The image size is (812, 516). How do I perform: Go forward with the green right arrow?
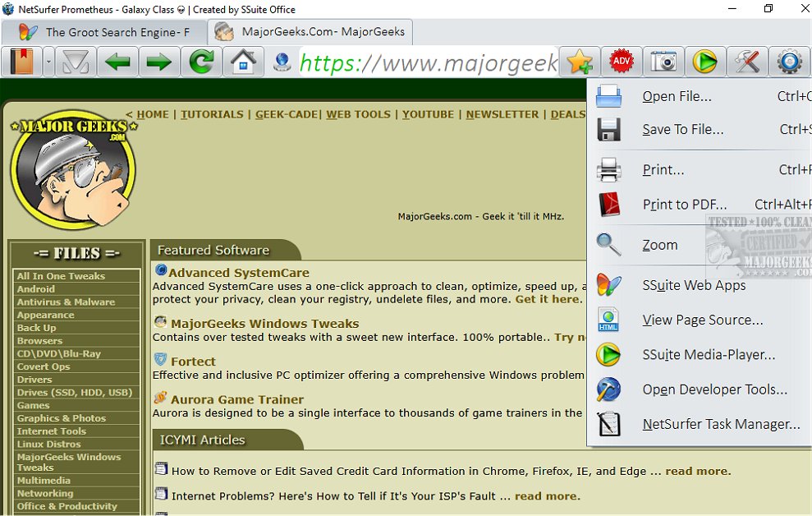point(159,62)
